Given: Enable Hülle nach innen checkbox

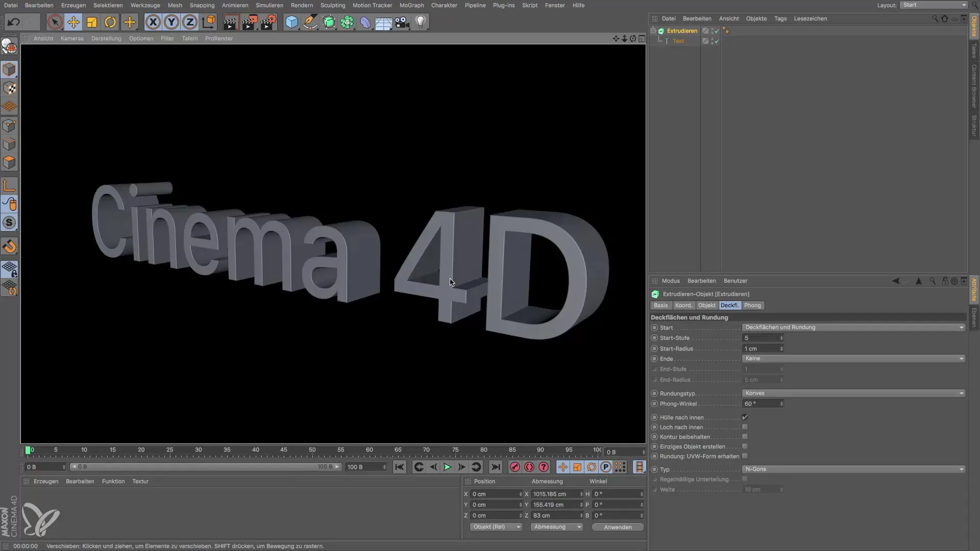Looking at the screenshot, I should (745, 417).
